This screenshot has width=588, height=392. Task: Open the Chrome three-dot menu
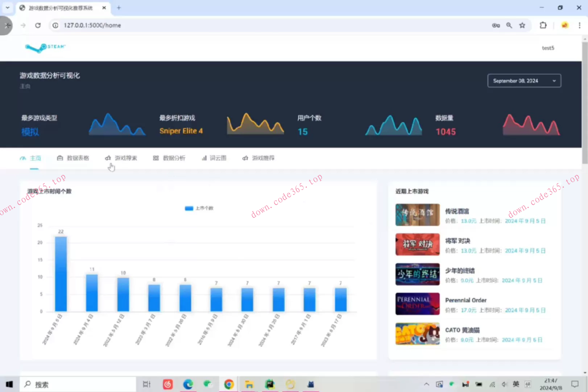tap(579, 25)
